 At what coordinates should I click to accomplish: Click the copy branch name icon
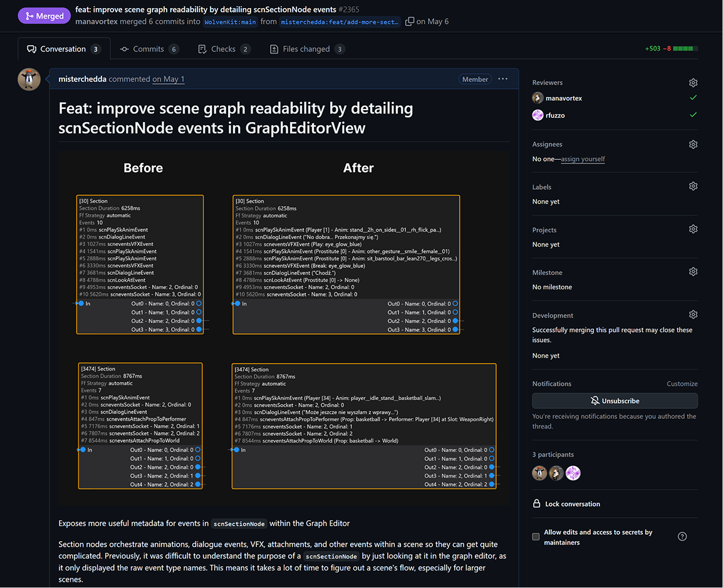click(410, 21)
